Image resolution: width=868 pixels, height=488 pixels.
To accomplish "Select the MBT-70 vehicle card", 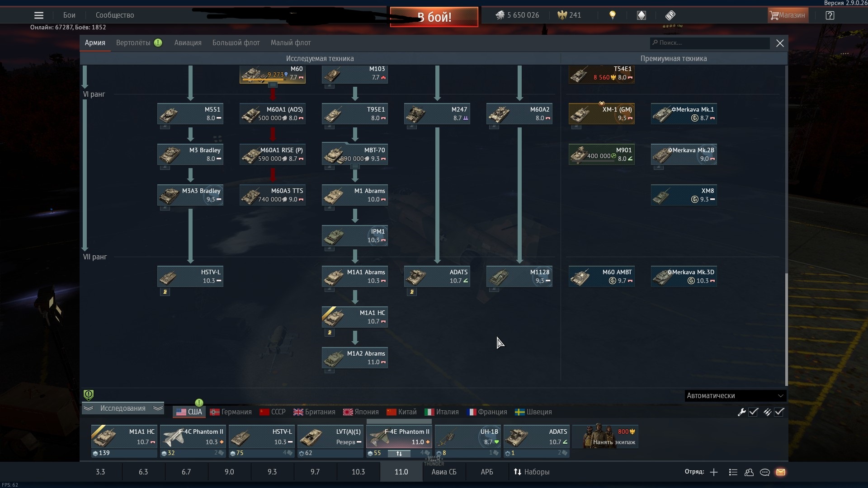I will (355, 155).
